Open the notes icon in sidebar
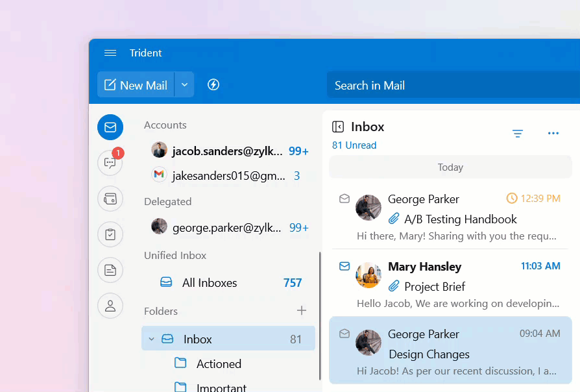 pos(110,270)
